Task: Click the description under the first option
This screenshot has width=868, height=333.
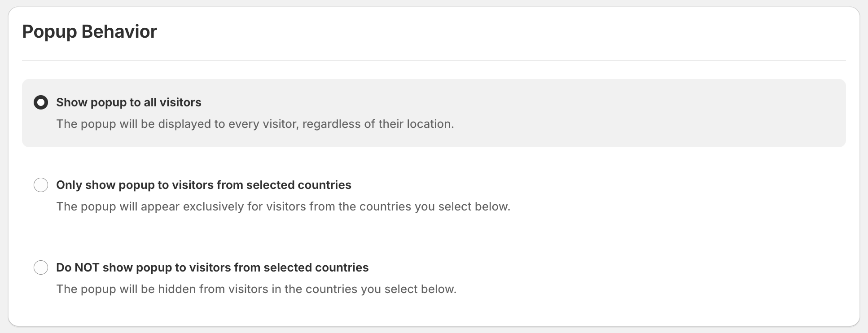Action: (255, 124)
